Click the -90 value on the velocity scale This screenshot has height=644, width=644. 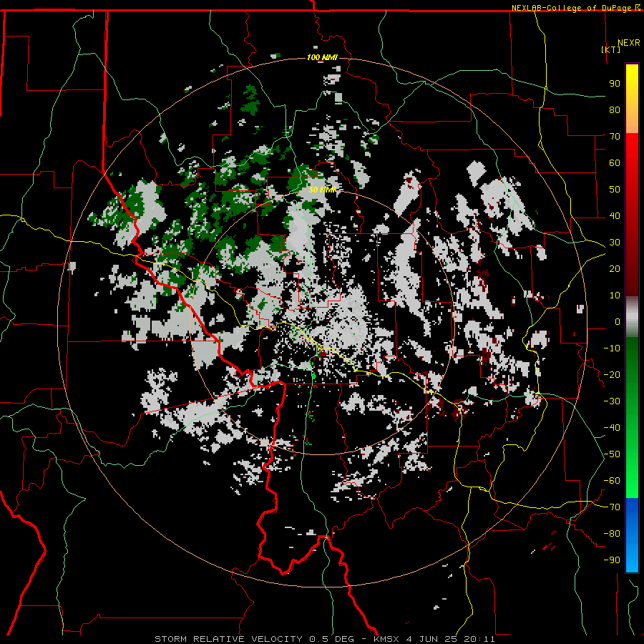click(612, 560)
